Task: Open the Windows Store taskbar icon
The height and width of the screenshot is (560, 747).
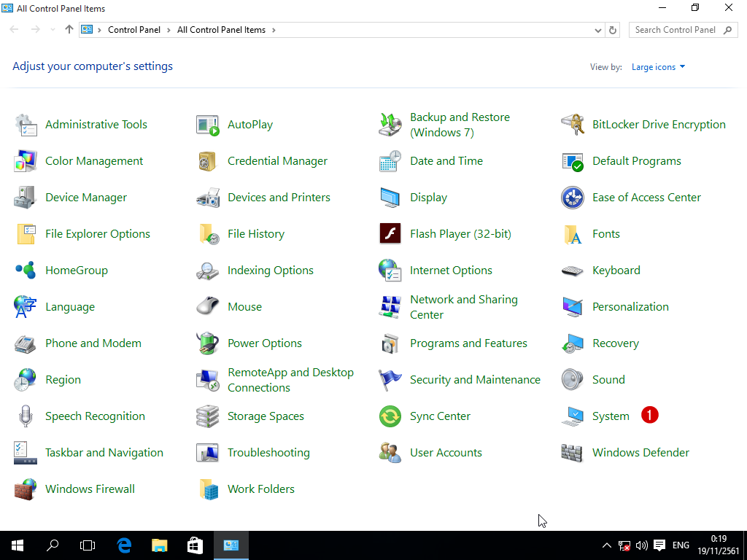Action: point(195,545)
